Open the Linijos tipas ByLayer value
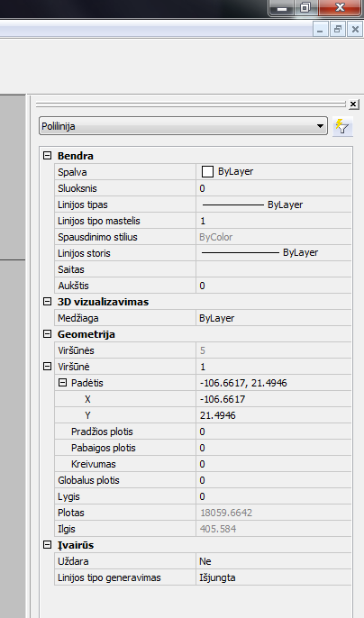The height and width of the screenshot is (618, 364). (273, 204)
